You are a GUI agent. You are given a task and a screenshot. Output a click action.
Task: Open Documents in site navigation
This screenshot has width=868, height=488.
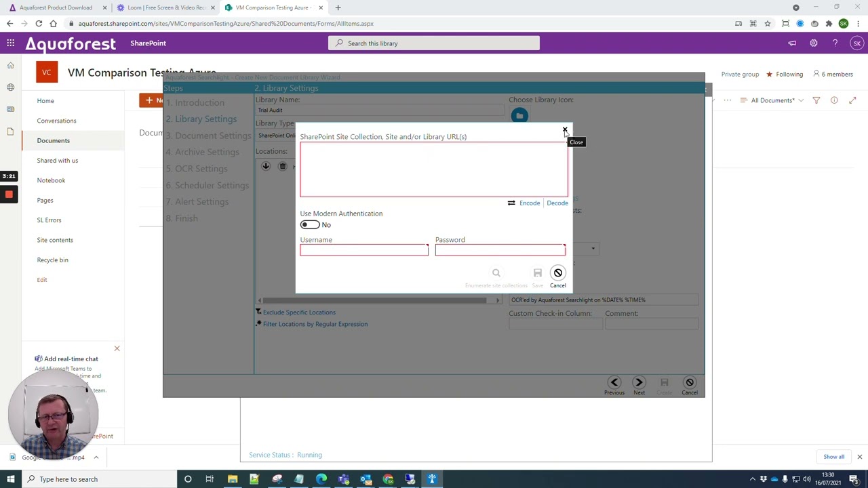(x=54, y=140)
